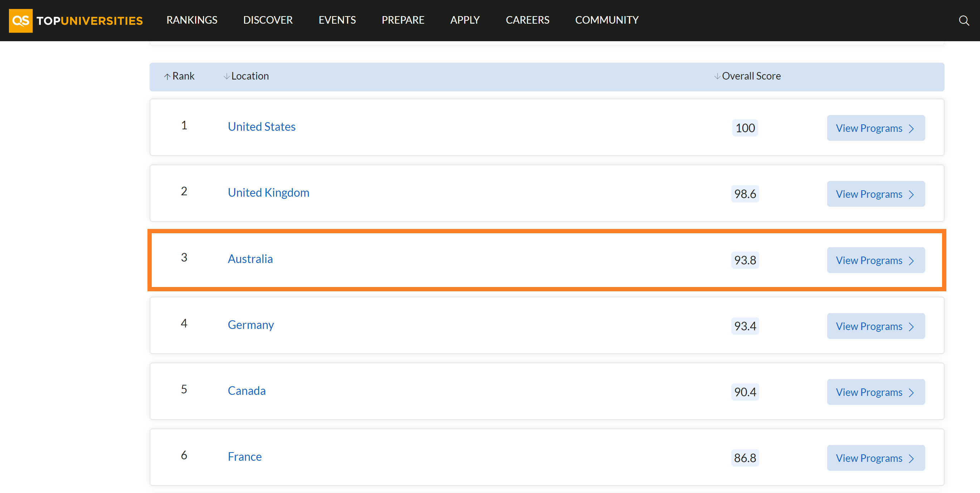The height and width of the screenshot is (493, 980).
Task: Open the United Kingdom link
Action: tap(268, 193)
